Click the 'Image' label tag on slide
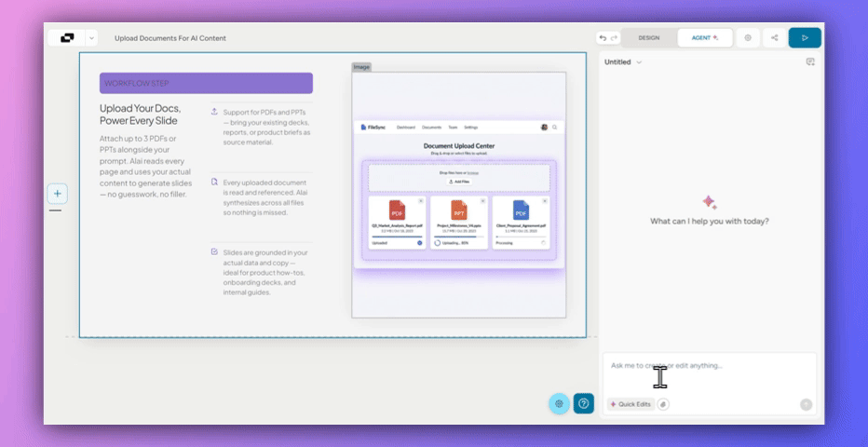This screenshot has height=447, width=868. point(361,67)
